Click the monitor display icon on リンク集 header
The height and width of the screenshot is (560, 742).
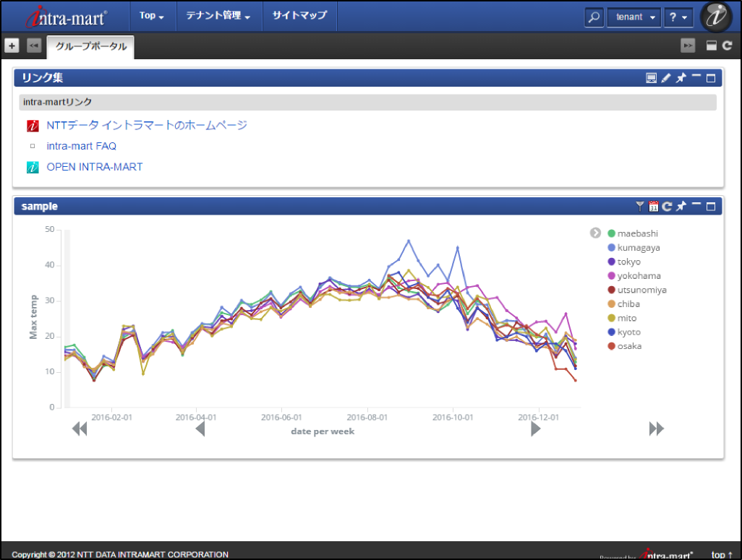pos(652,77)
